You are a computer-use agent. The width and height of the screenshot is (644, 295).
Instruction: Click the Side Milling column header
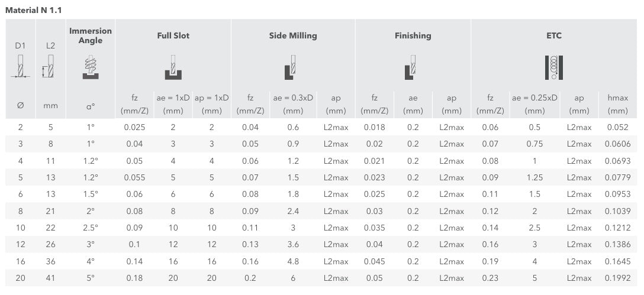coord(293,35)
